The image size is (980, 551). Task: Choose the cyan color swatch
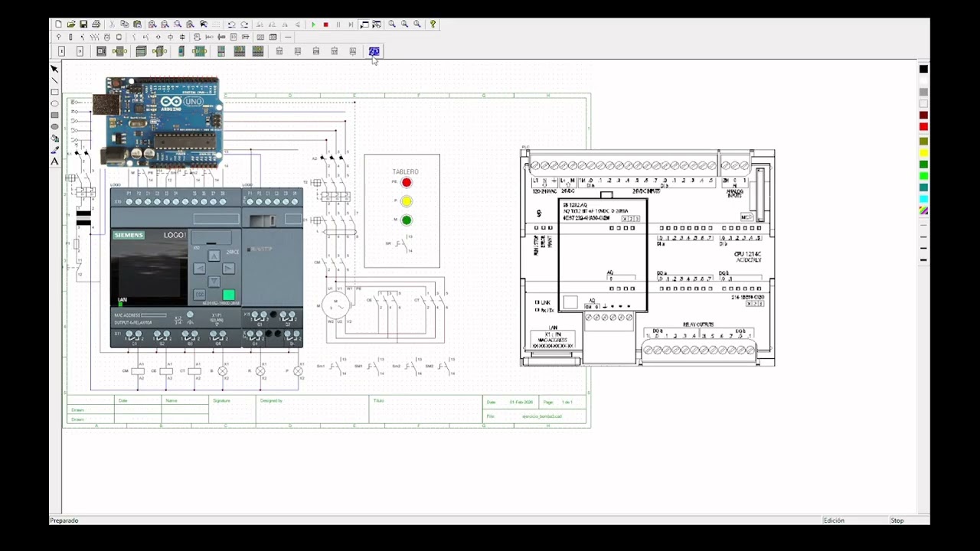pos(923,199)
